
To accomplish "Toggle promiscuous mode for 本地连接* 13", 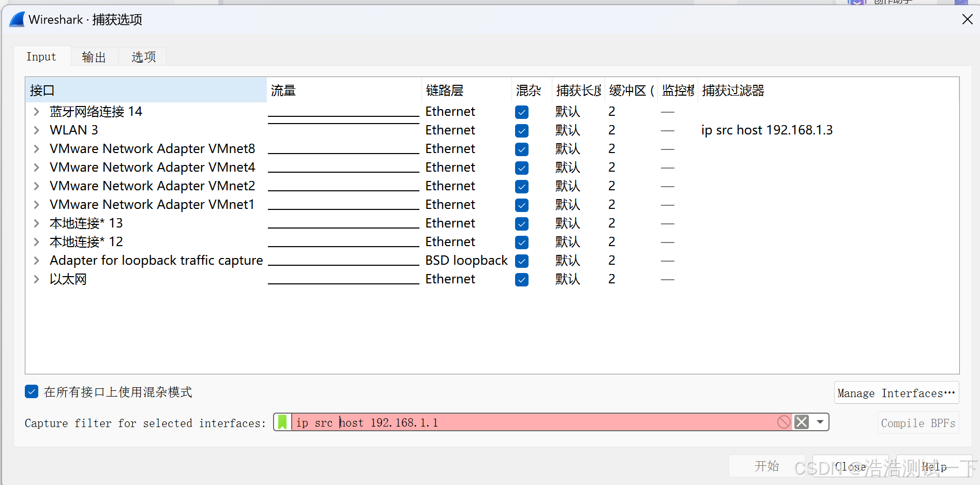I will [522, 224].
